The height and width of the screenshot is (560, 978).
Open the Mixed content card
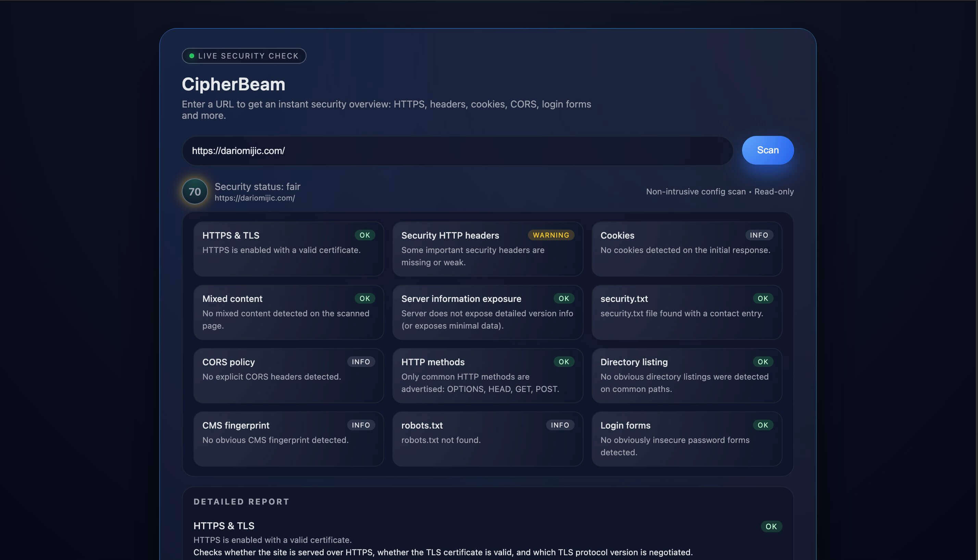(x=288, y=312)
